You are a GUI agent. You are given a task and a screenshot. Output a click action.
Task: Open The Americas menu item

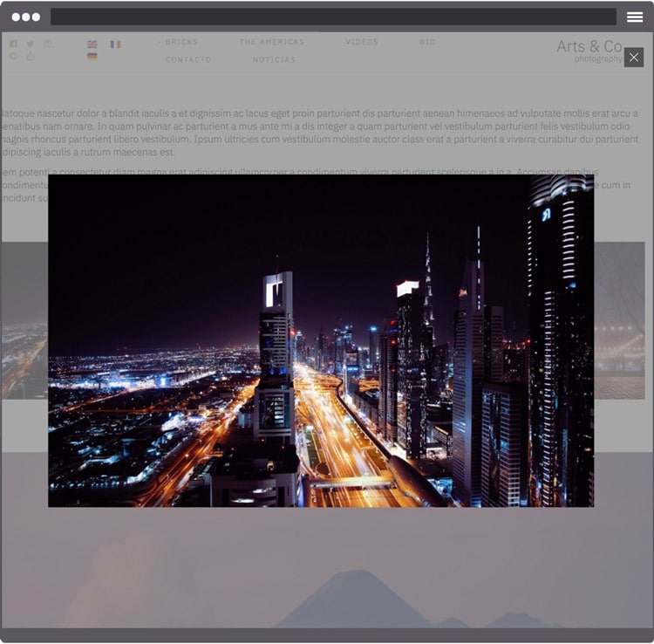271,42
